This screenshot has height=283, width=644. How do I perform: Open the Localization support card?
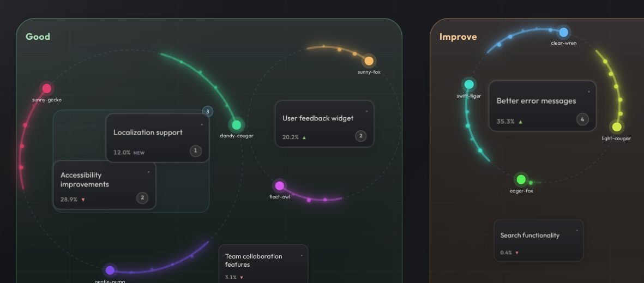coord(158,138)
